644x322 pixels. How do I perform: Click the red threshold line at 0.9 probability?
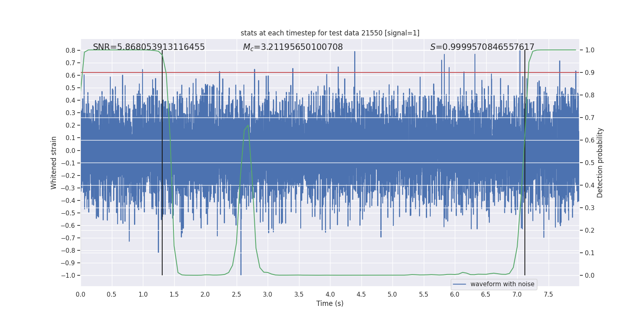(x=330, y=72)
